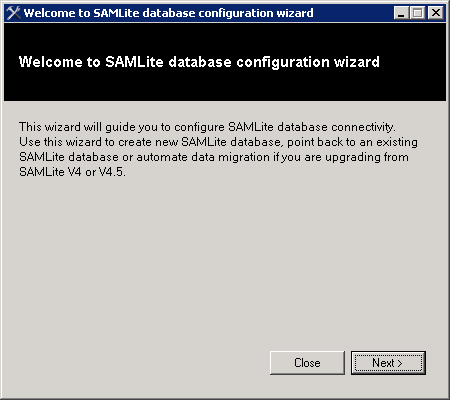Click the Close button beside Next

click(307, 363)
